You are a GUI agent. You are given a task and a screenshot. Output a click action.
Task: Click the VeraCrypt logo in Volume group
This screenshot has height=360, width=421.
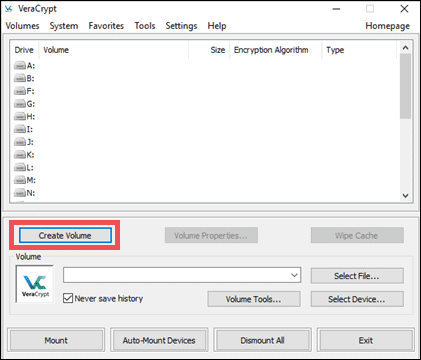(35, 284)
